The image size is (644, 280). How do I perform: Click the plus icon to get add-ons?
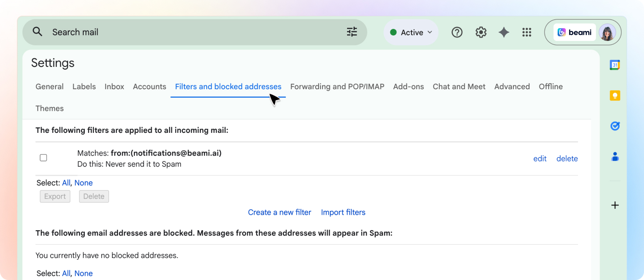[615, 205]
